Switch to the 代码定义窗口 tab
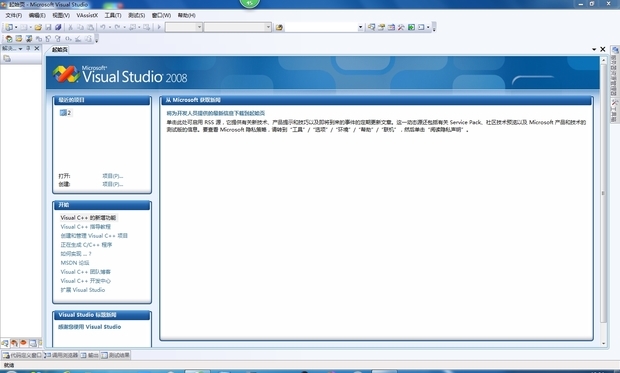 coord(22,355)
